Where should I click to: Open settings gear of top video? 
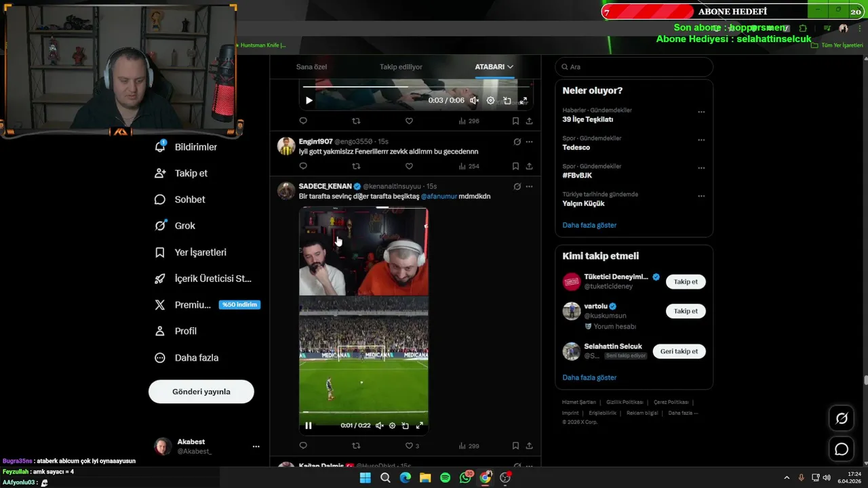point(490,100)
